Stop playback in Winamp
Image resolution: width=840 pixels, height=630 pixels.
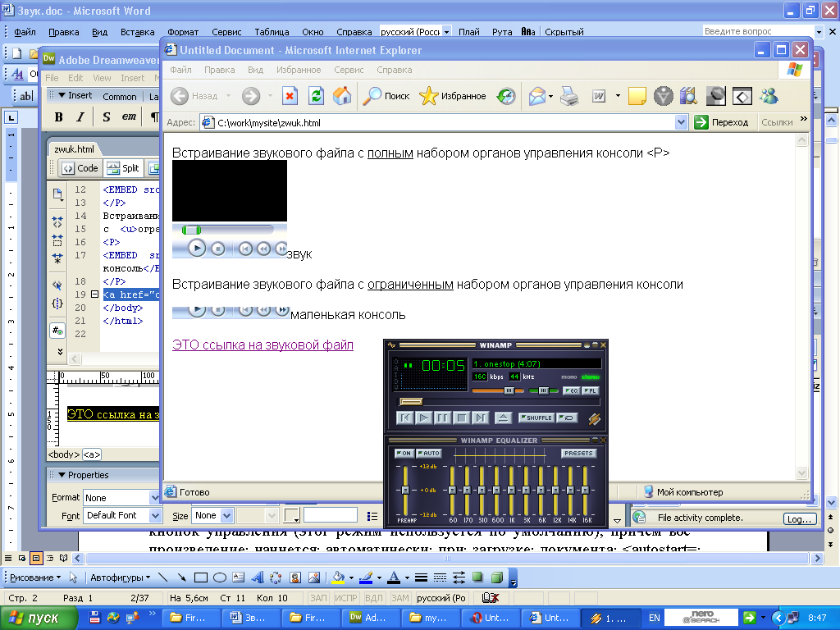pos(461,418)
